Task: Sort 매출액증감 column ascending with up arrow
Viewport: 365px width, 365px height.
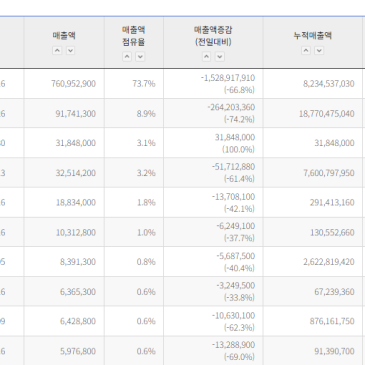Action: pyautogui.click(x=207, y=57)
